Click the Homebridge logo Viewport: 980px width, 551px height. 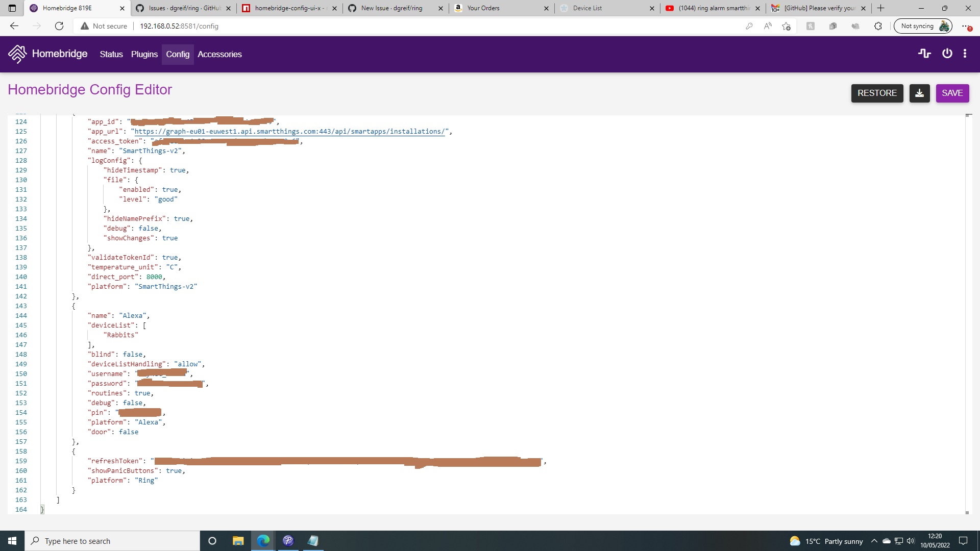[17, 54]
